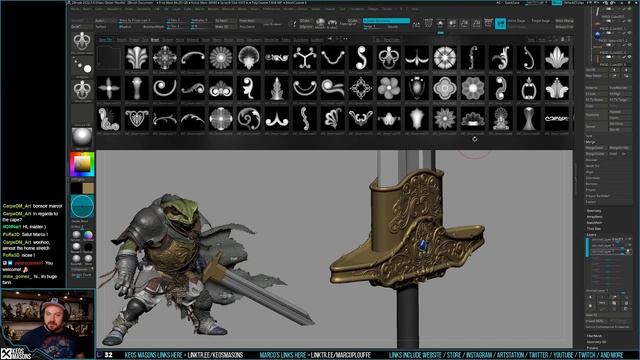640x360 pixels.
Task: Open the current brush thumbnail on left shelf
Action: (x=82, y=41)
